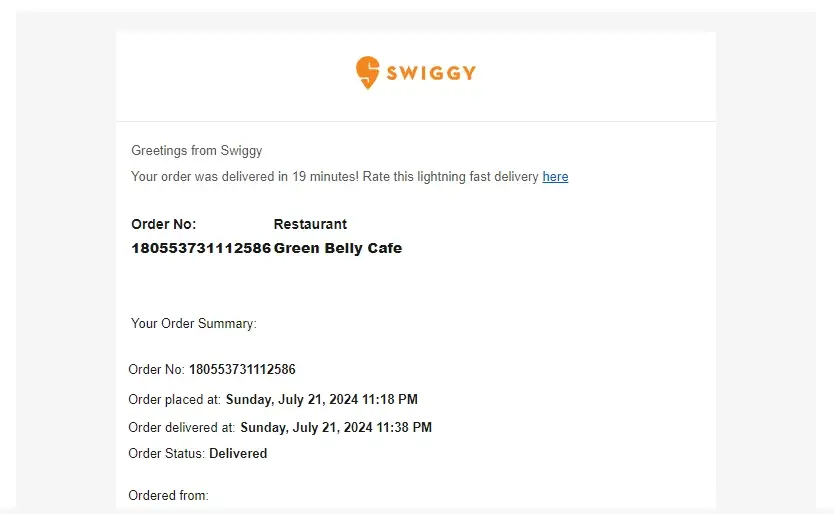The height and width of the screenshot is (514, 834).
Task: Click the SWIGGY wordmark text
Action: click(x=431, y=73)
